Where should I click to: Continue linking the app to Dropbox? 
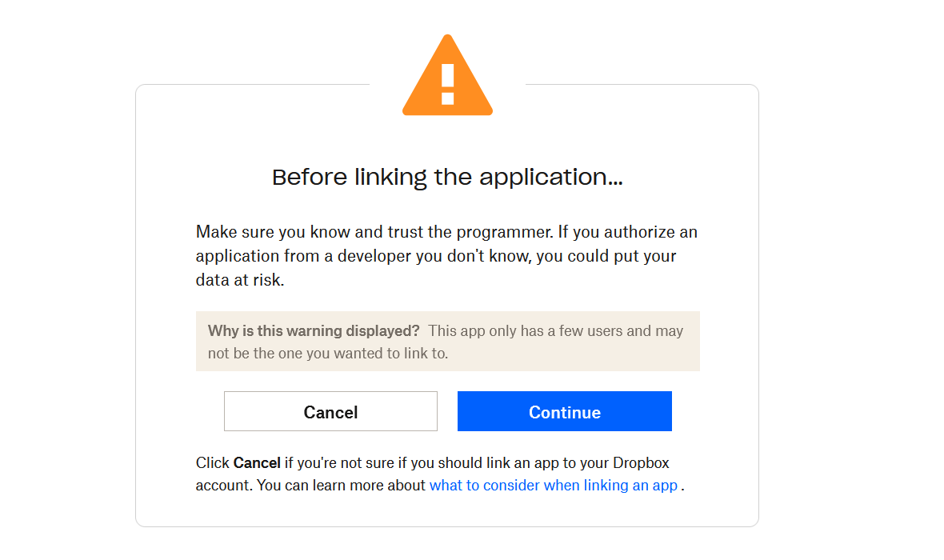click(x=564, y=411)
